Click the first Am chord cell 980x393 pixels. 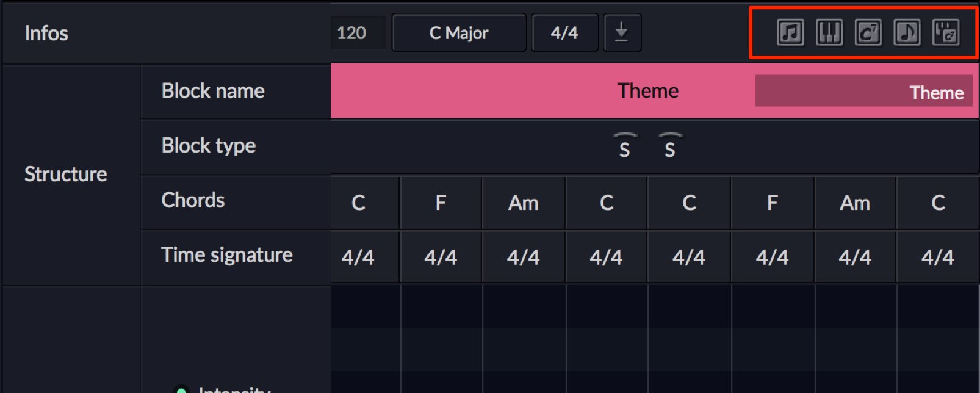[x=524, y=203]
